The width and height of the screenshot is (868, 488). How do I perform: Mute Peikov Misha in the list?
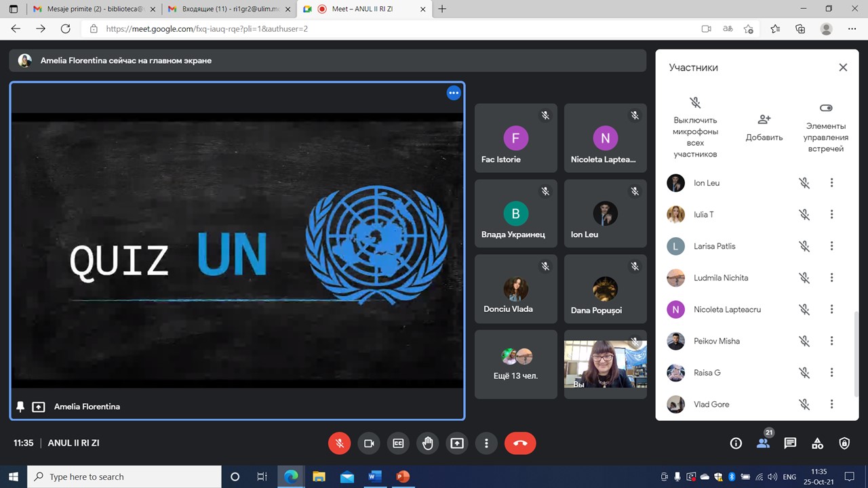(x=804, y=341)
